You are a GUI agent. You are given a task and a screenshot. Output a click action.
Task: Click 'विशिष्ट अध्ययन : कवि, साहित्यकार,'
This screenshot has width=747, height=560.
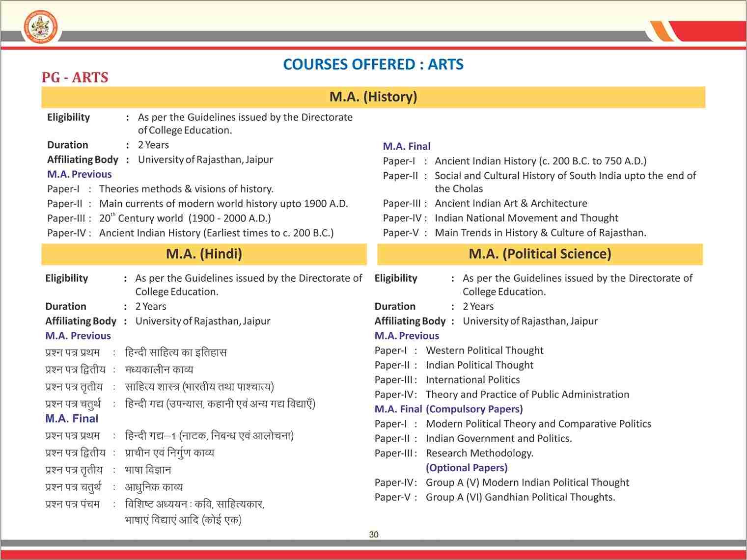(194, 505)
